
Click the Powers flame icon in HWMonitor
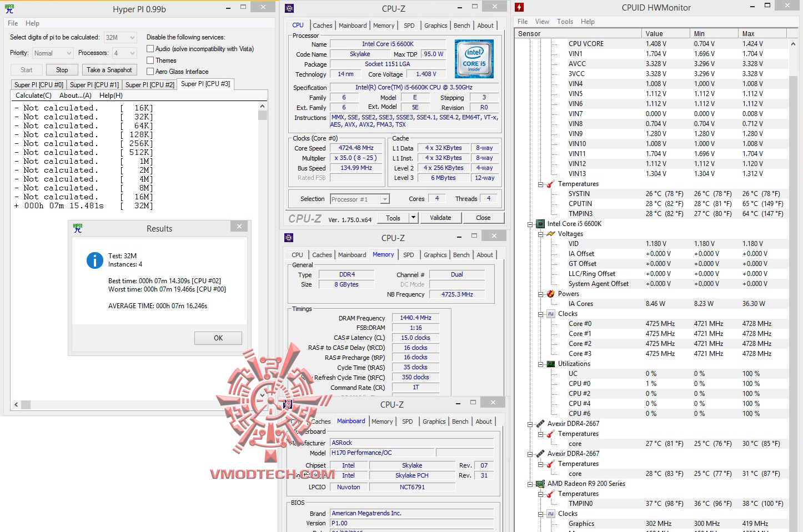[551, 294]
